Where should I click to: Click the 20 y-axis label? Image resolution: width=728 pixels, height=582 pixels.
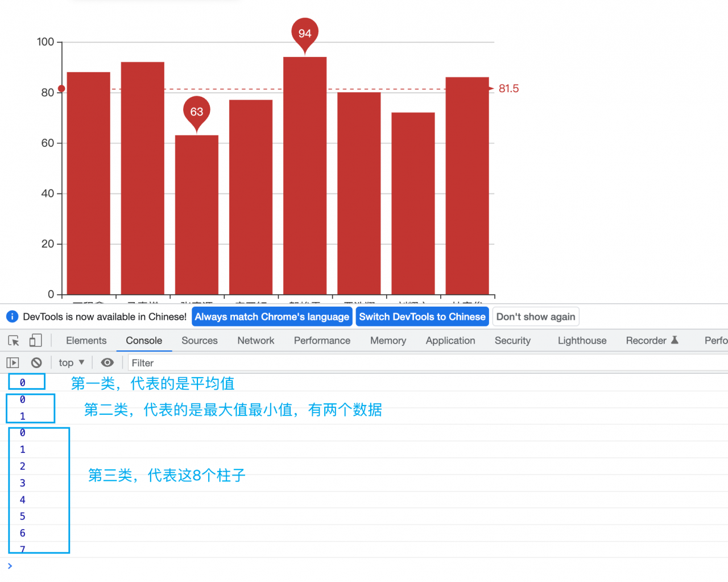pos(48,244)
